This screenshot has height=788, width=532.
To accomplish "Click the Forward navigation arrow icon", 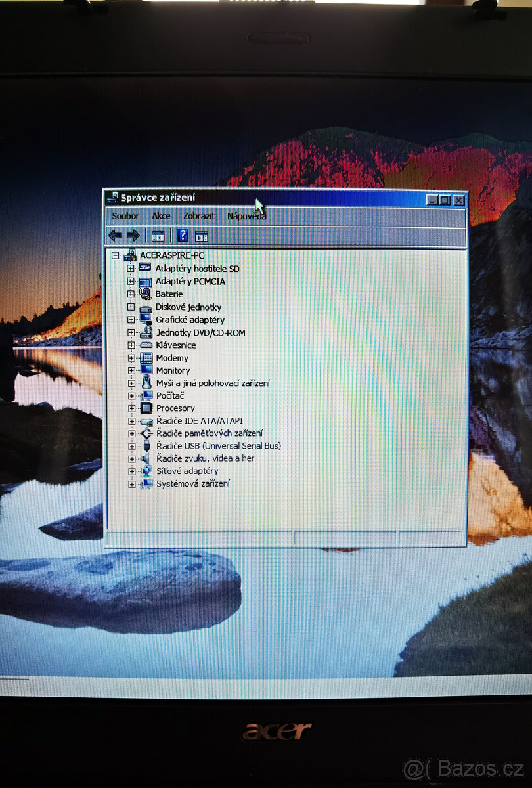I will tap(133, 235).
